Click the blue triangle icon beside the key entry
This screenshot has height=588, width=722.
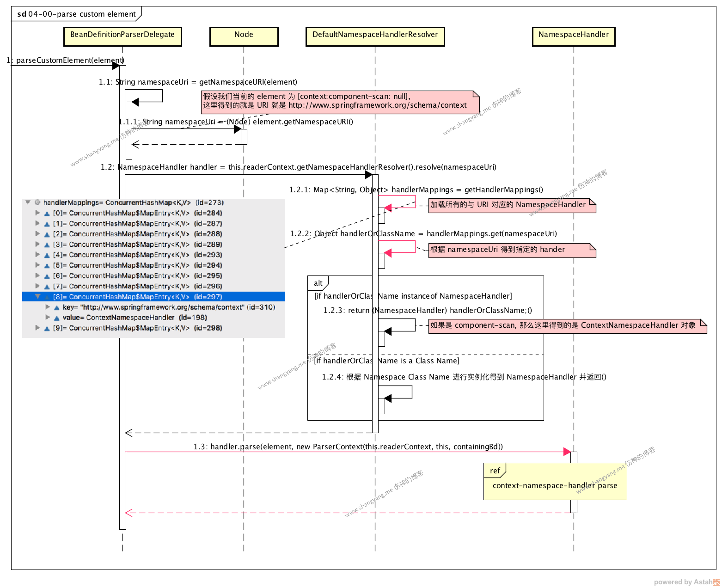(x=56, y=308)
